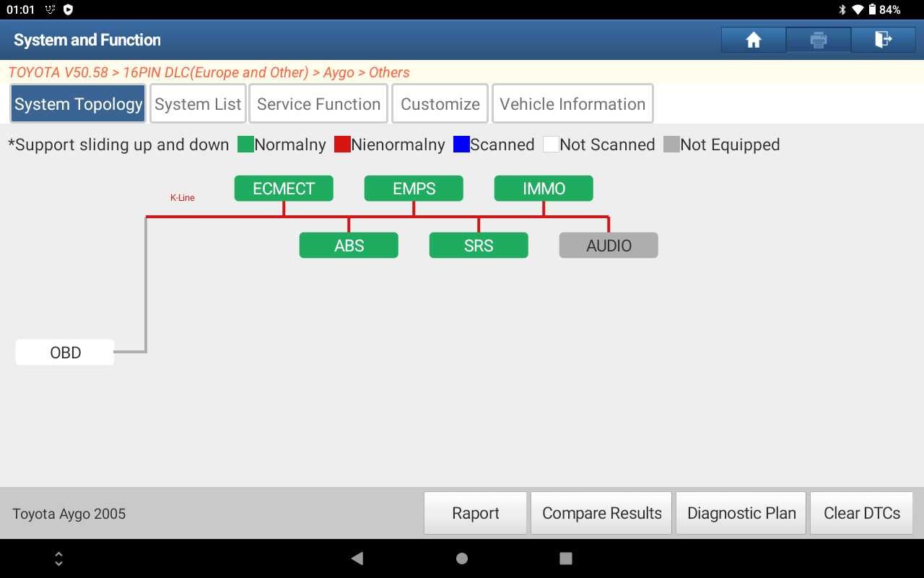
Task: Select the ABS system node
Action: click(x=349, y=246)
